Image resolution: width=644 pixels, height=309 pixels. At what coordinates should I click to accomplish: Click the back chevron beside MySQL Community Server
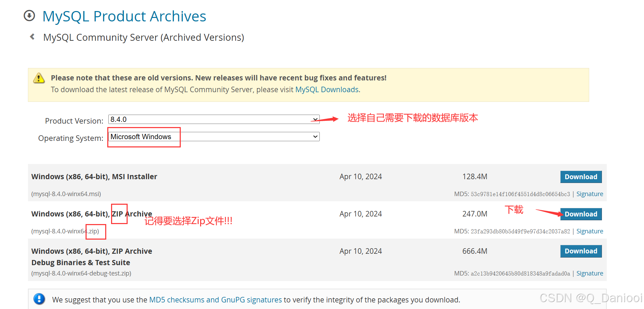pyautogui.click(x=32, y=37)
